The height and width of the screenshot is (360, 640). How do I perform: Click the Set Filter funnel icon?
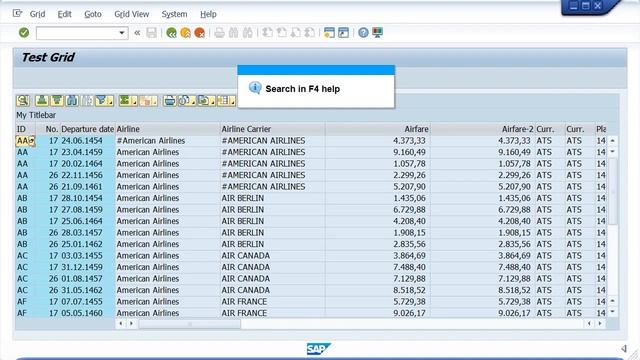(101, 100)
